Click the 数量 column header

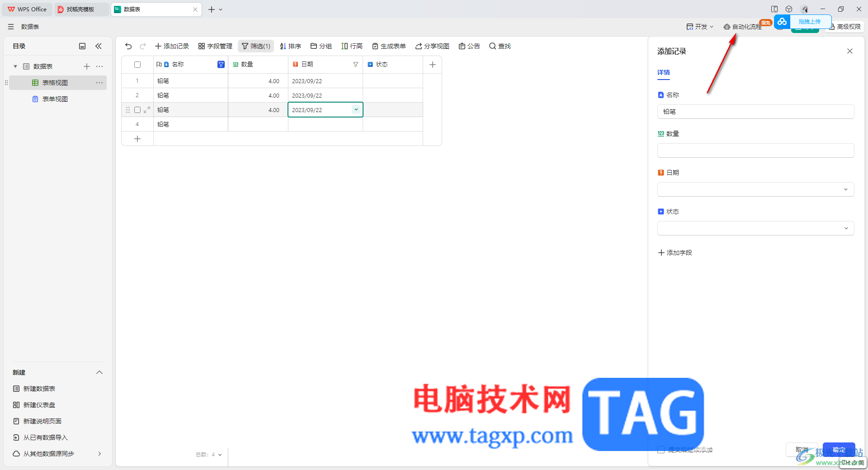click(258, 65)
